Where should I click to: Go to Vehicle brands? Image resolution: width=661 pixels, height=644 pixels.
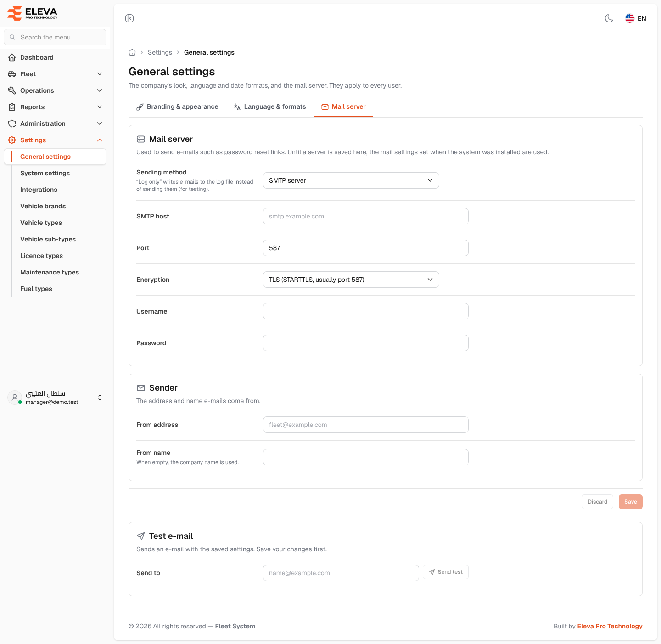(43, 206)
